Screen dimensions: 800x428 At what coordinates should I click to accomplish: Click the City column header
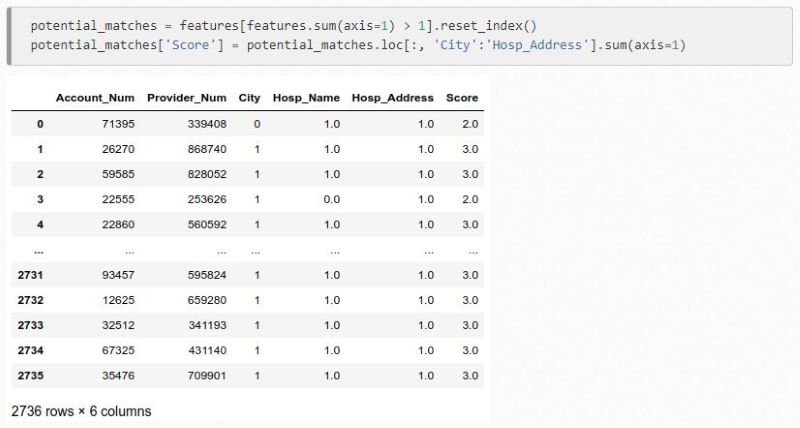tap(249, 98)
